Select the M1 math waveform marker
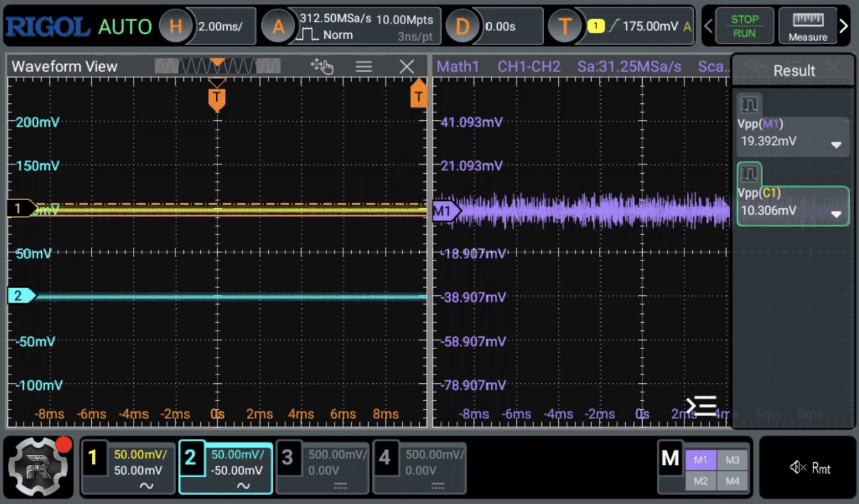This screenshot has height=504, width=859. (447, 211)
